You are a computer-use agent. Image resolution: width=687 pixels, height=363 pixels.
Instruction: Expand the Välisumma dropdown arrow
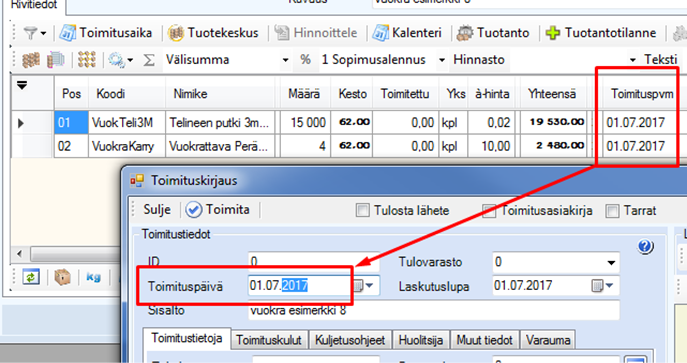pyautogui.click(x=286, y=60)
